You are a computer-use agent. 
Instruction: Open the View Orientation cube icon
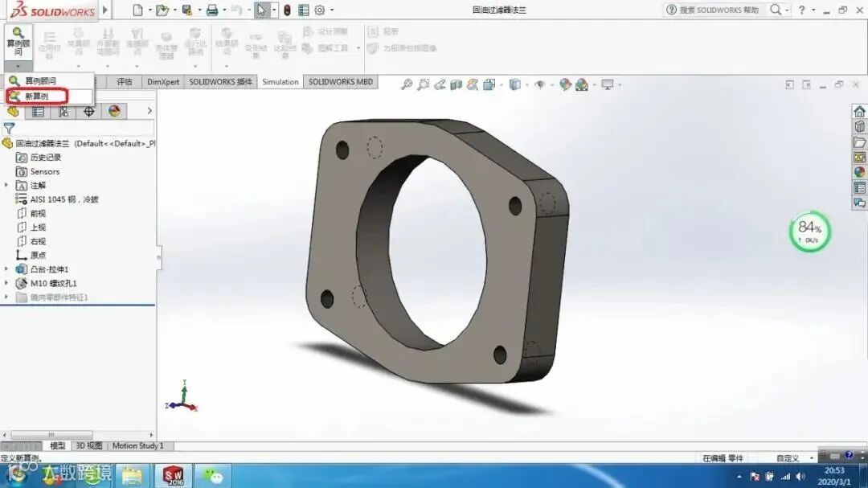(x=489, y=84)
